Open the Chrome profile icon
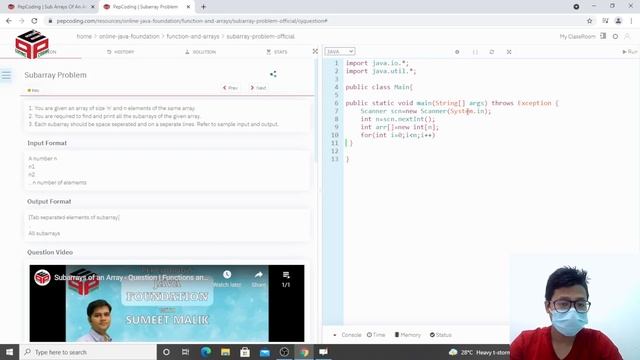The image size is (640, 360). pos(618,20)
